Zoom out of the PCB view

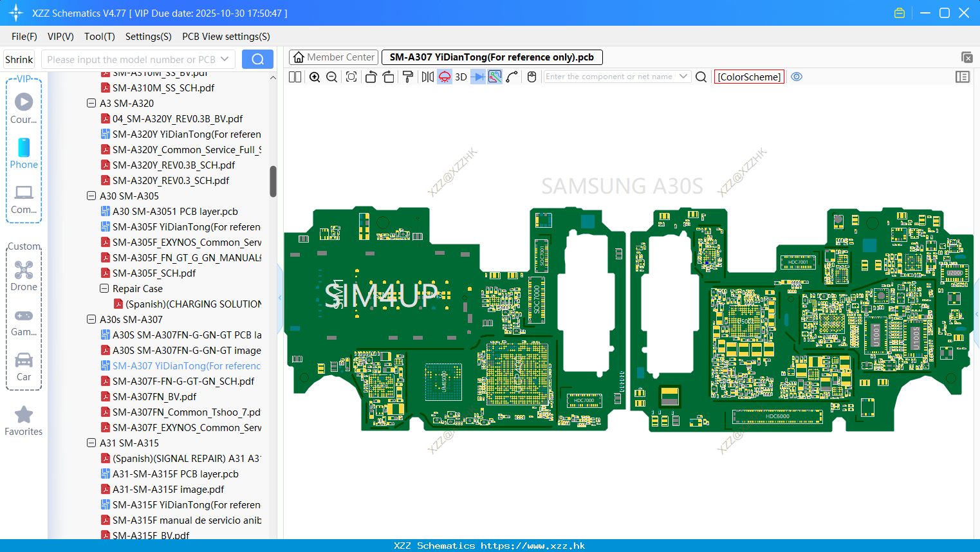(x=332, y=77)
